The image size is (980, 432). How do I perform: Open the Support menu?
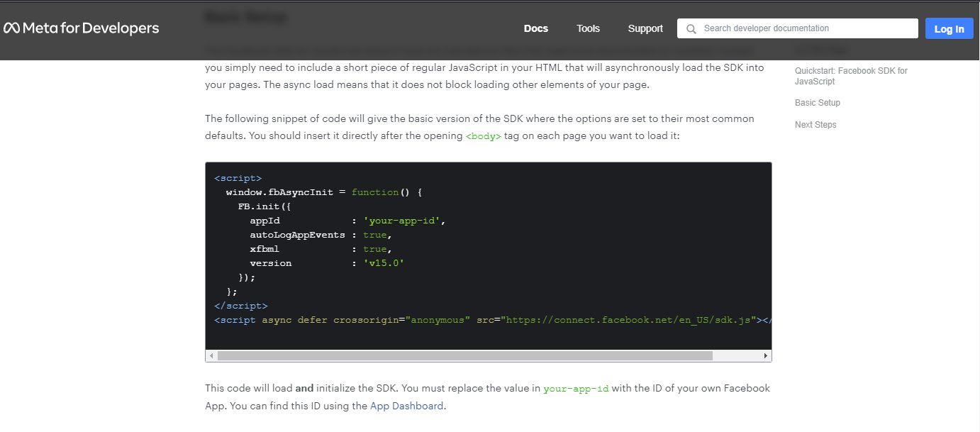point(645,28)
